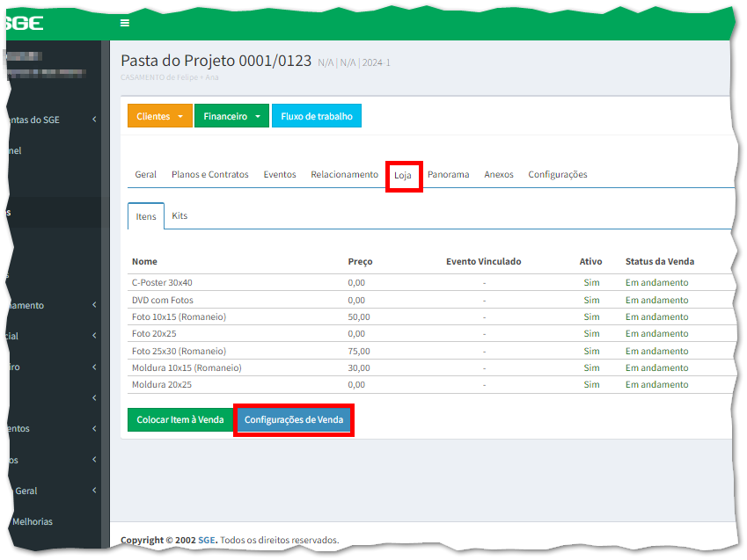Open the Anexos tab
747x560 pixels.
[499, 174]
